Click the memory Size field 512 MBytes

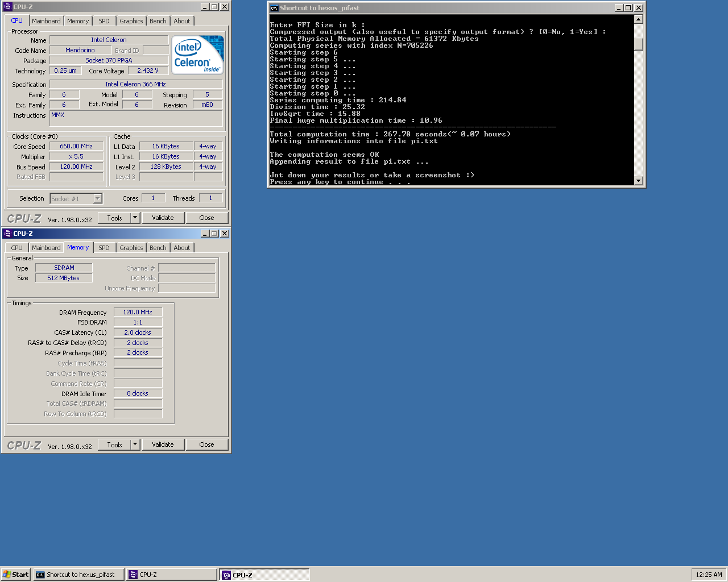[x=64, y=278]
